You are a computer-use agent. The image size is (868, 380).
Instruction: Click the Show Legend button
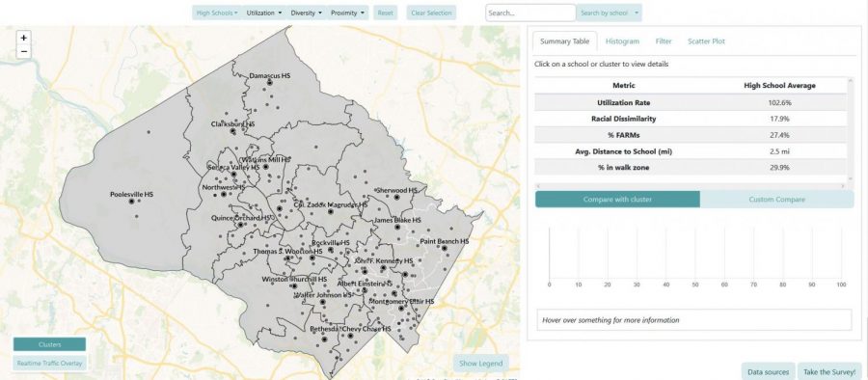(x=481, y=364)
